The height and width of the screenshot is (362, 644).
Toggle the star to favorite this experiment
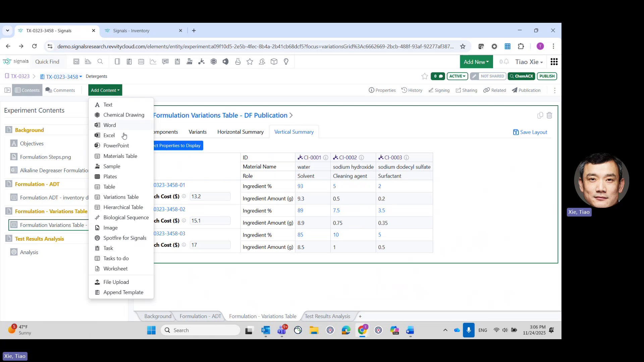click(x=425, y=76)
